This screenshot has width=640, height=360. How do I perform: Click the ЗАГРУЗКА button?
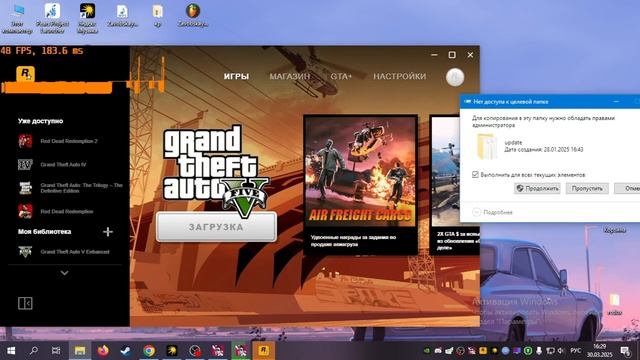pos(216,227)
